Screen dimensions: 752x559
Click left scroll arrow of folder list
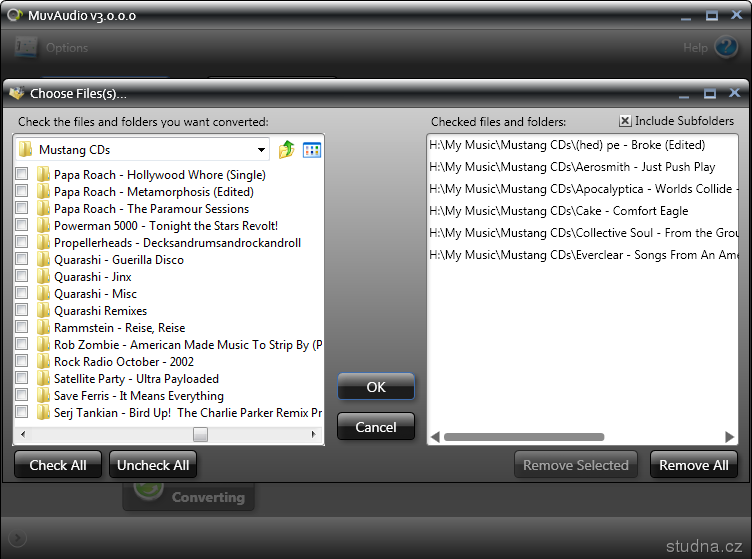tap(23, 434)
